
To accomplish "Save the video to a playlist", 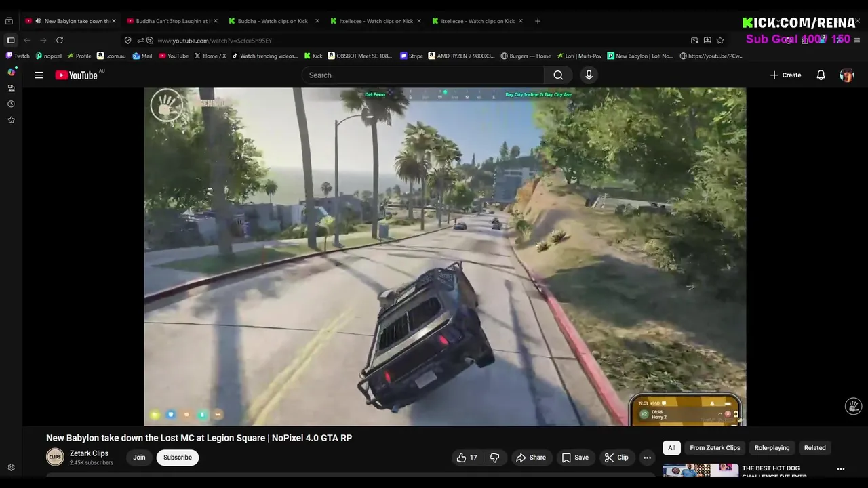I will pyautogui.click(x=575, y=457).
